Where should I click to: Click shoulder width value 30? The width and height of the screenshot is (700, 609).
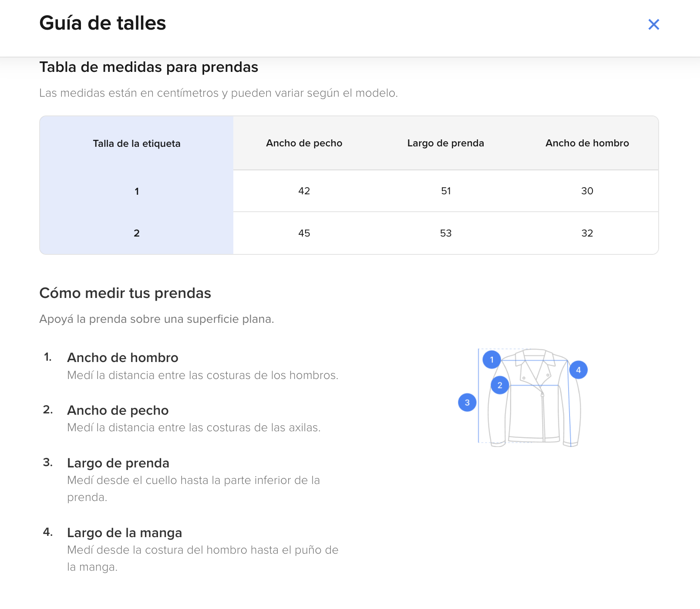587,191
